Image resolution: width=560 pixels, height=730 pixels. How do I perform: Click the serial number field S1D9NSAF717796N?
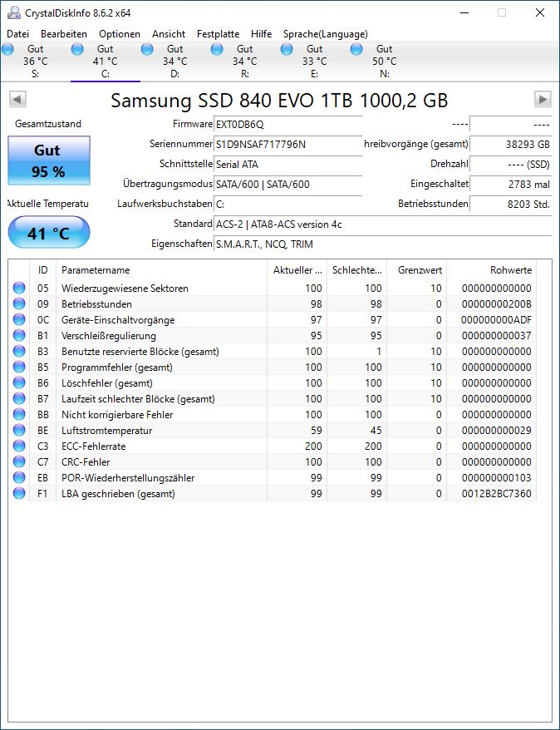(288, 145)
